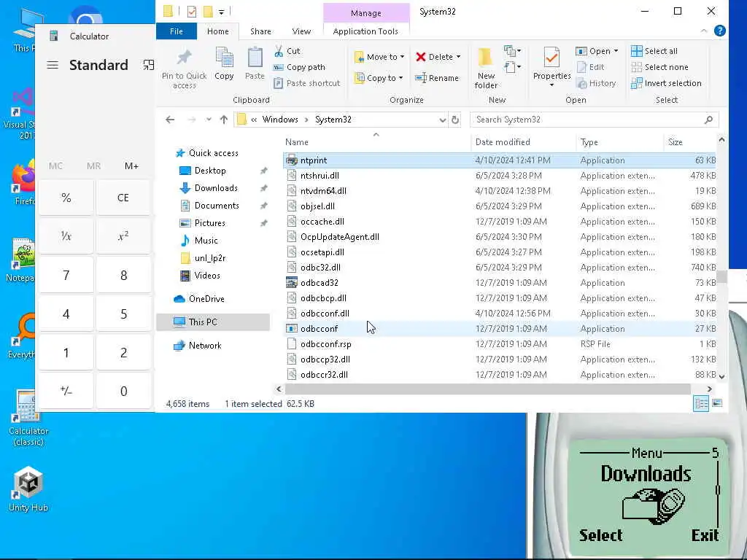The image size is (747, 560).
Task: Expand the Move to dropdown
Action: coord(403,57)
